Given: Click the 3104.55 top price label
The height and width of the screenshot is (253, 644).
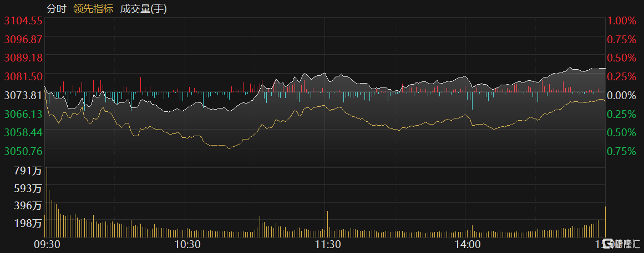Looking at the screenshot, I should (23, 21).
